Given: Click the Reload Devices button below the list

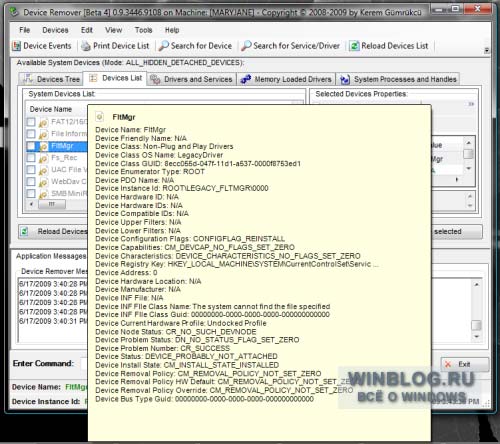Looking at the screenshot, I should pos(53,231).
